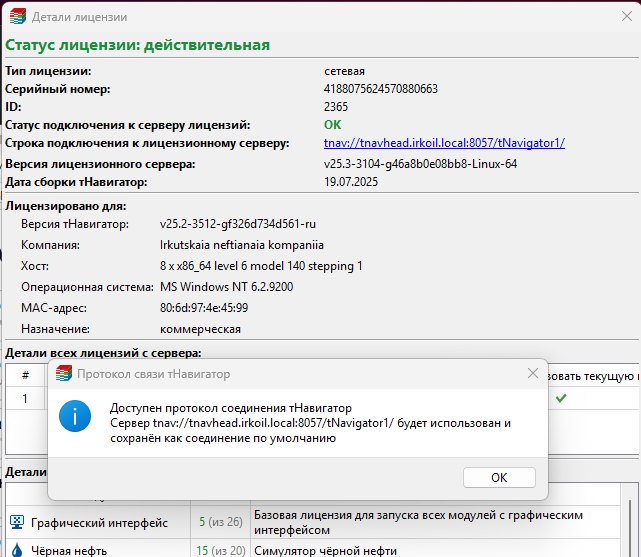Close the Протокол связи тНавигатор dialog

point(532,373)
